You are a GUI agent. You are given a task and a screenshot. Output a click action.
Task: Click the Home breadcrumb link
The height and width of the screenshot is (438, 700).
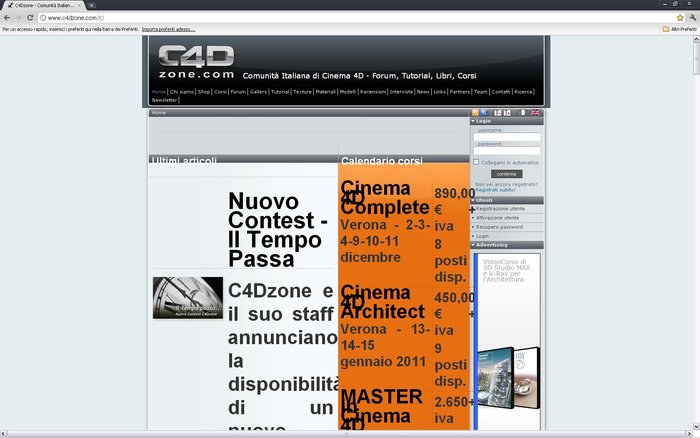coord(158,113)
